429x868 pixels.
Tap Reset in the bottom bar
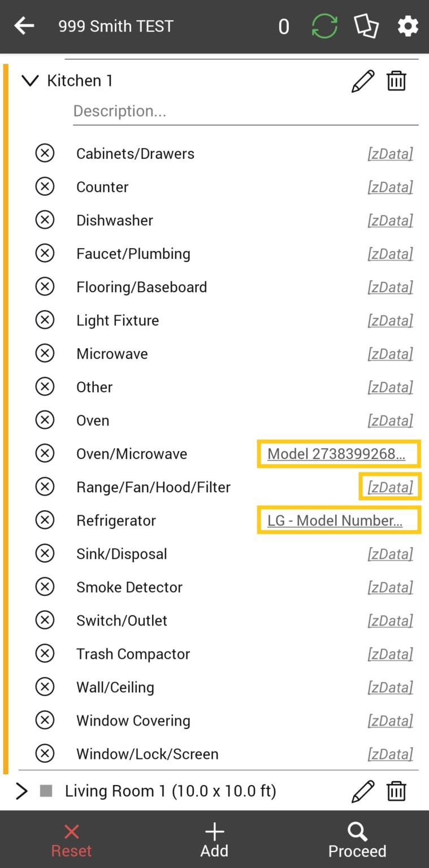pos(71,839)
